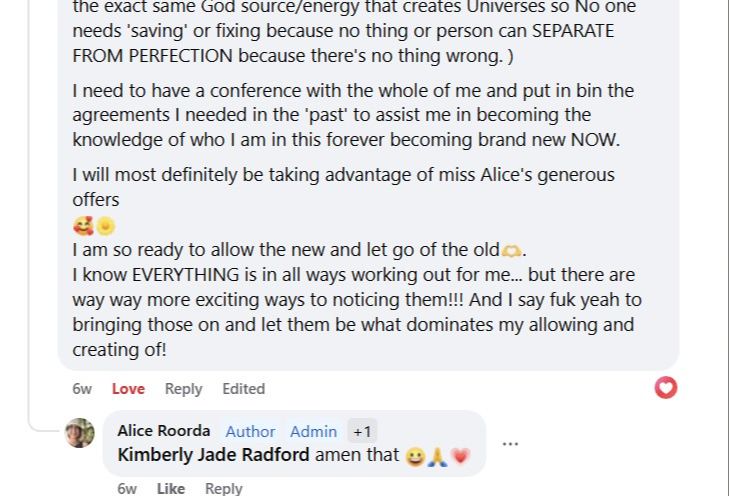Open the Alice Roorda name link

pyautogui.click(x=163, y=431)
